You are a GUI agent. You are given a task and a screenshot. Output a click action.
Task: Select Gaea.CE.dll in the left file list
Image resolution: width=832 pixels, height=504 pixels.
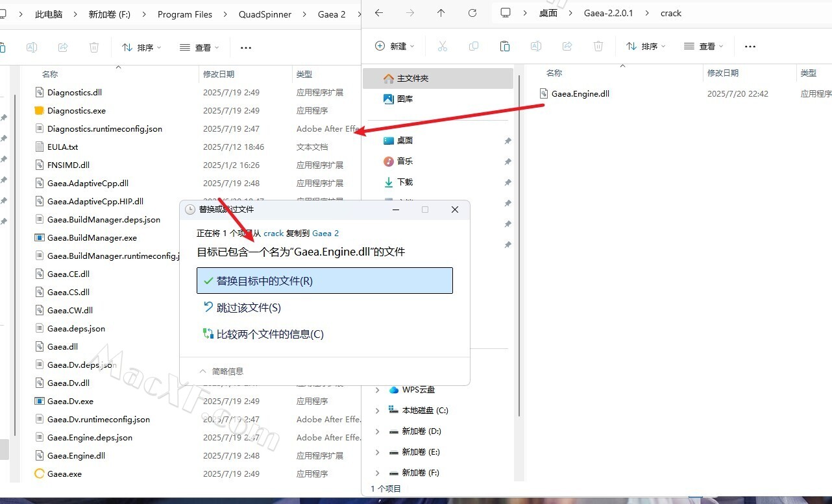pos(68,274)
